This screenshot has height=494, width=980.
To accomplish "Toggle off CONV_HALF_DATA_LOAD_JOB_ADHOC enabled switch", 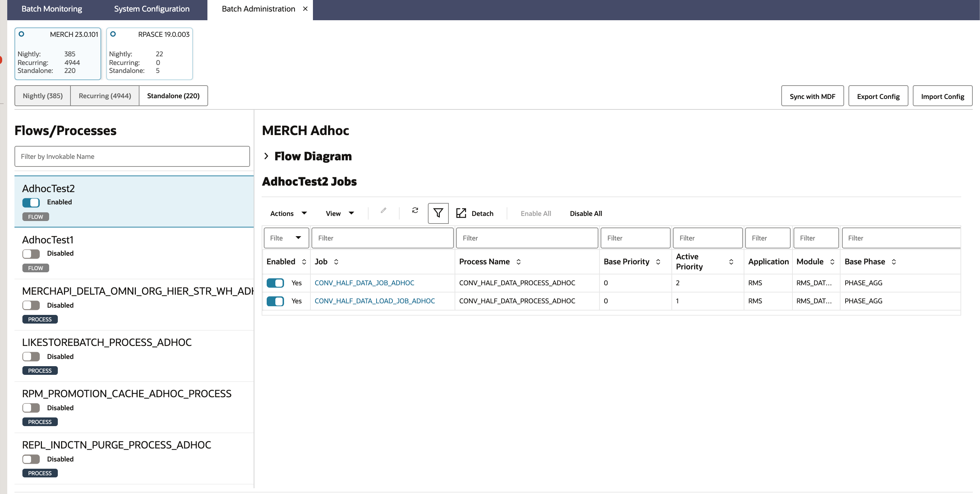I will (275, 301).
